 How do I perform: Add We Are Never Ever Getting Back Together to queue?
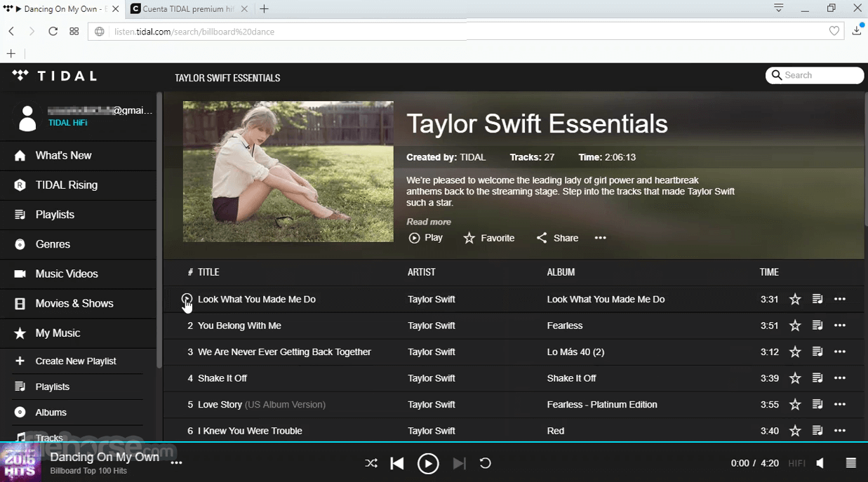click(817, 352)
